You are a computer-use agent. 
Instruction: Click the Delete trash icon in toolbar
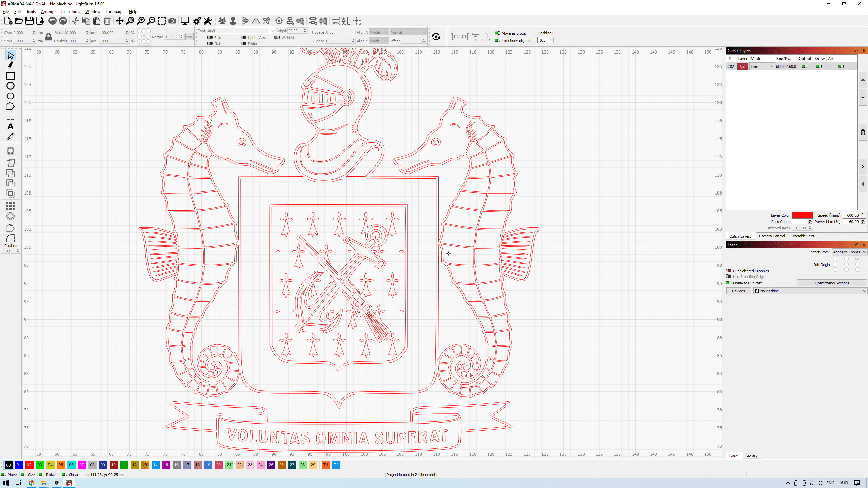coord(107,21)
